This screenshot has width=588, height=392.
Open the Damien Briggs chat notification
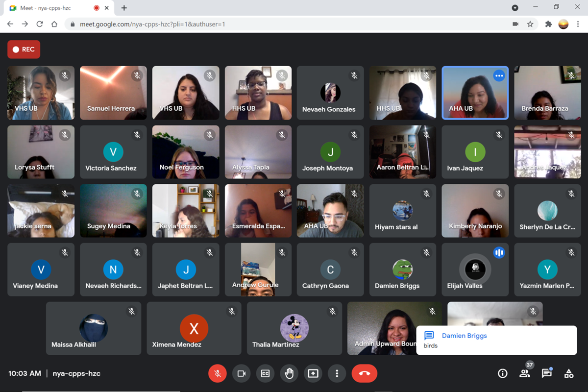(x=496, y=340)
